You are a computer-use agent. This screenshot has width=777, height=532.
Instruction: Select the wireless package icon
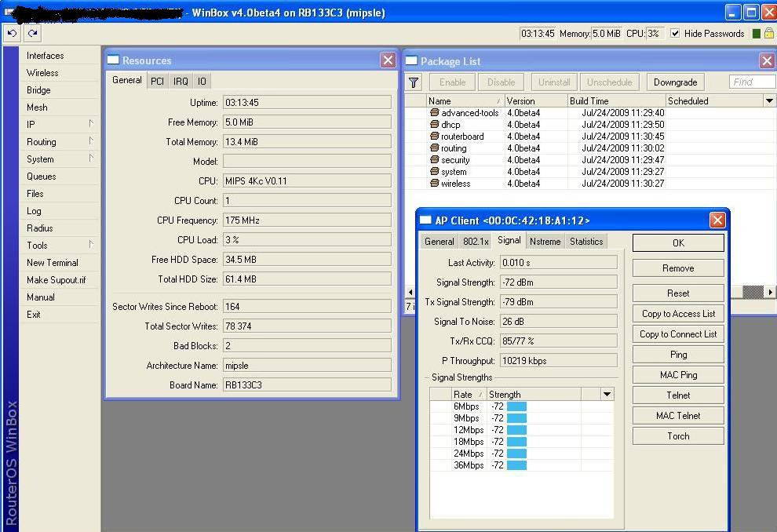pyautogui.click(x=435, y=184)
